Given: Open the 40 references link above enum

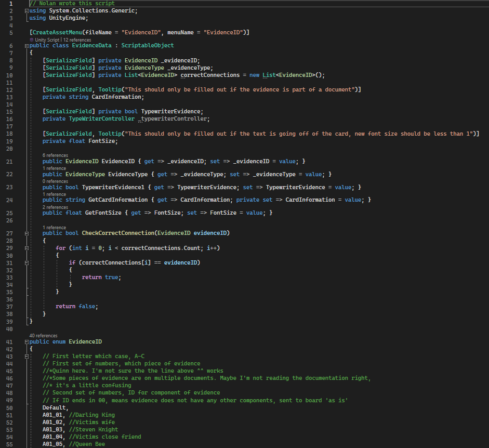Looking at the screenshot, I should 43,336.
